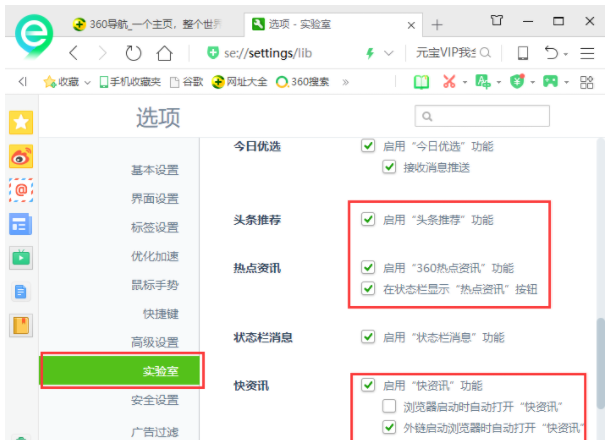Open the green TV video sidebar icon
This screenshot has width=609, height=440.
21,257
